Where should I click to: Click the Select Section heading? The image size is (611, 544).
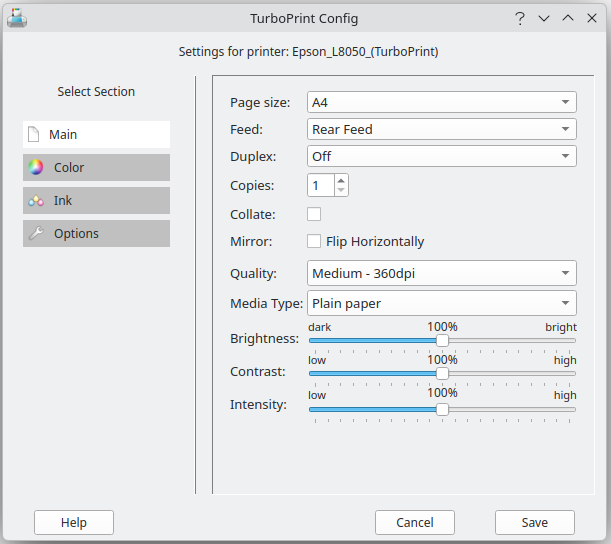pyautogui.click(x=96, y=92)
